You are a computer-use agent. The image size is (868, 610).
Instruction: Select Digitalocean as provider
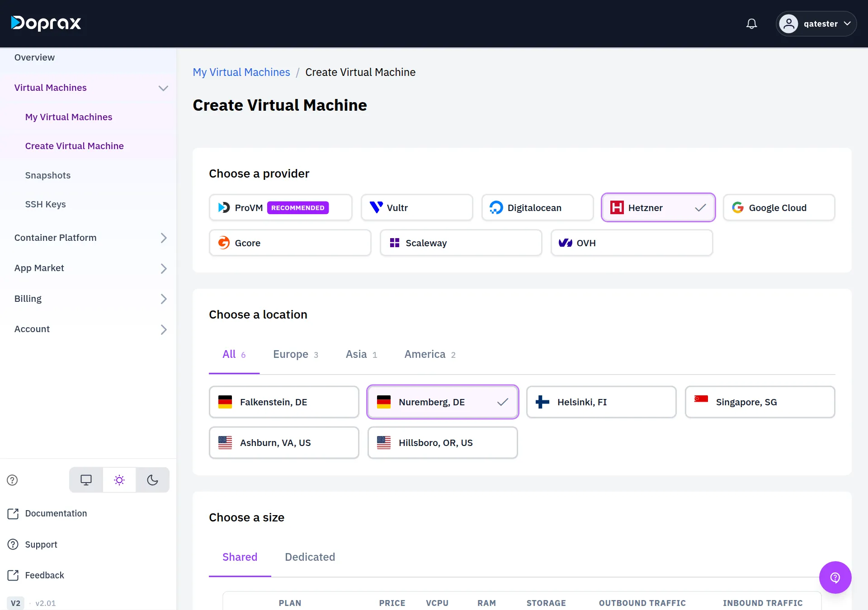click(x=538, y=207)
